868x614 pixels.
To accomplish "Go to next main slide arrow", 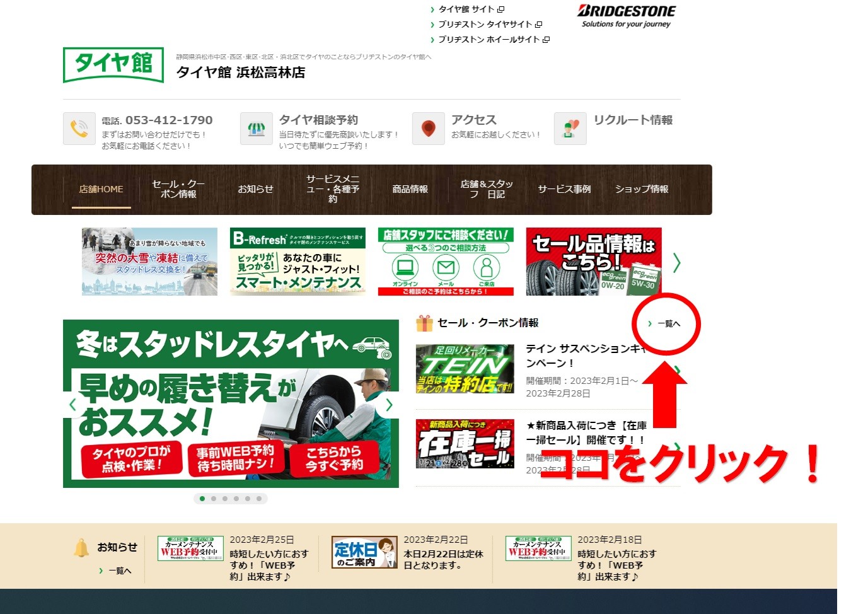I will [x=389, y=404].
